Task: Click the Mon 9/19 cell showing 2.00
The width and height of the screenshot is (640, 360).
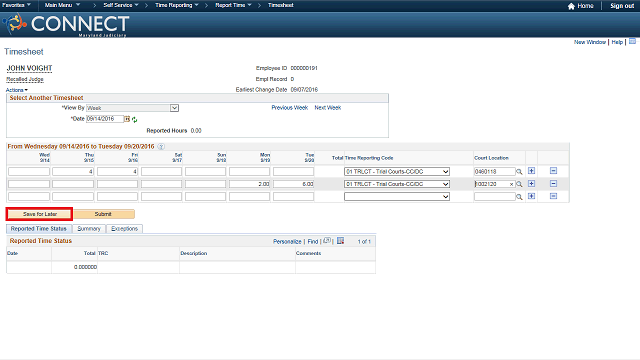Action: click(249, 184)
